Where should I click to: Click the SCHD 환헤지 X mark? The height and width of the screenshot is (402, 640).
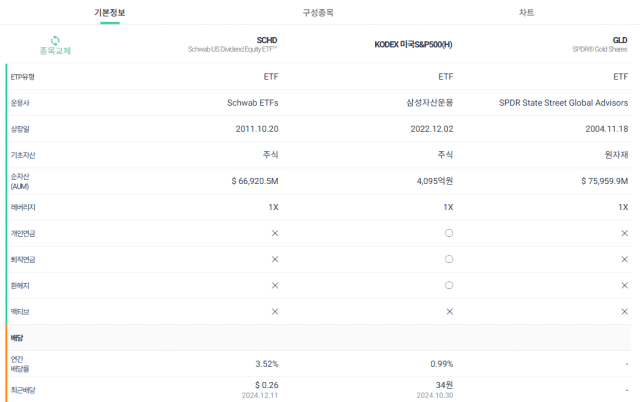[x=275, y=285]
